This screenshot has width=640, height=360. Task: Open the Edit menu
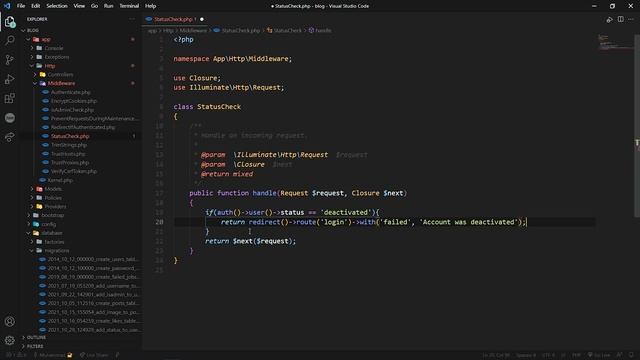(x=36, y=6)
